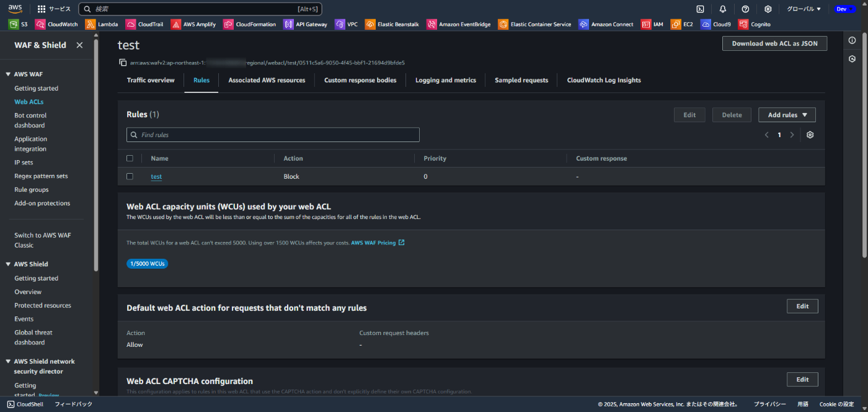Copy the web ACL ARN
This screenshot has width=868, height=412.
point(123,63)
